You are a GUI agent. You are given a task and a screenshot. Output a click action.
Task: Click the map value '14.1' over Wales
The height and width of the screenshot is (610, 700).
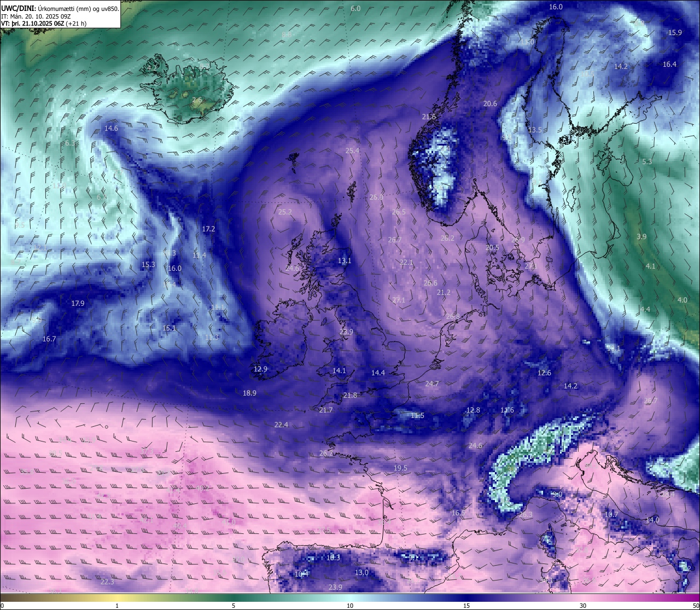pos(339,371)
